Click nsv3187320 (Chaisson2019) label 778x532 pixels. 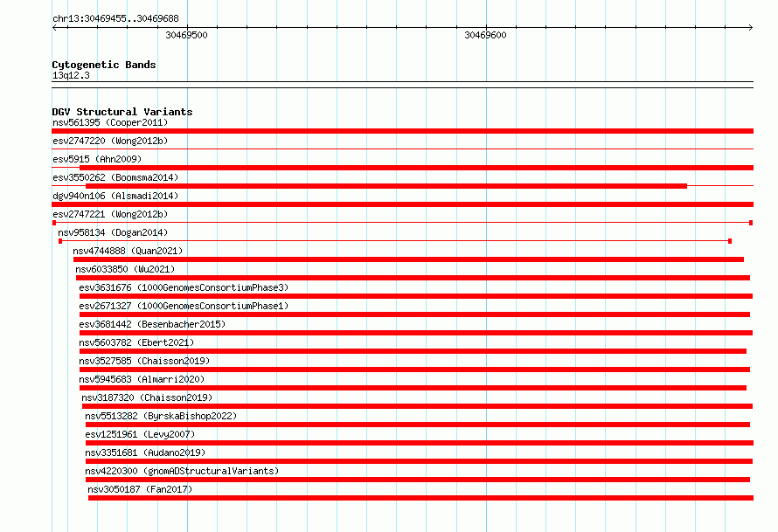point(147,397)
